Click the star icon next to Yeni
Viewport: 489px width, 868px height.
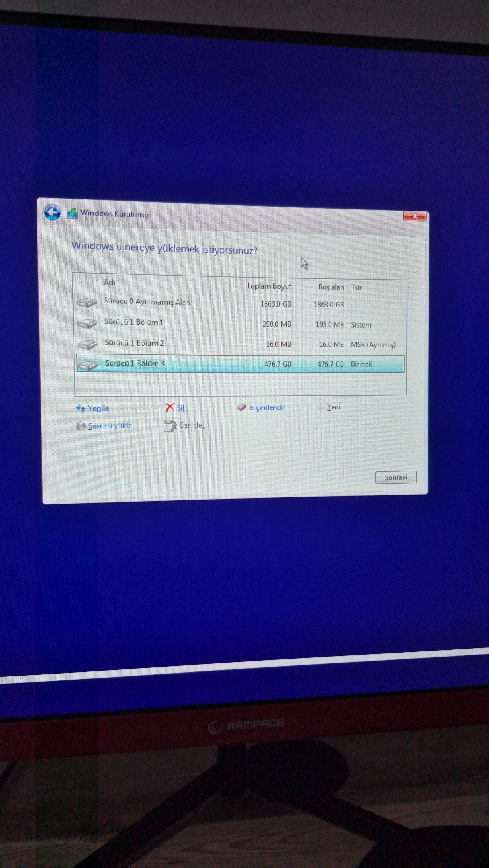[321, 407]
